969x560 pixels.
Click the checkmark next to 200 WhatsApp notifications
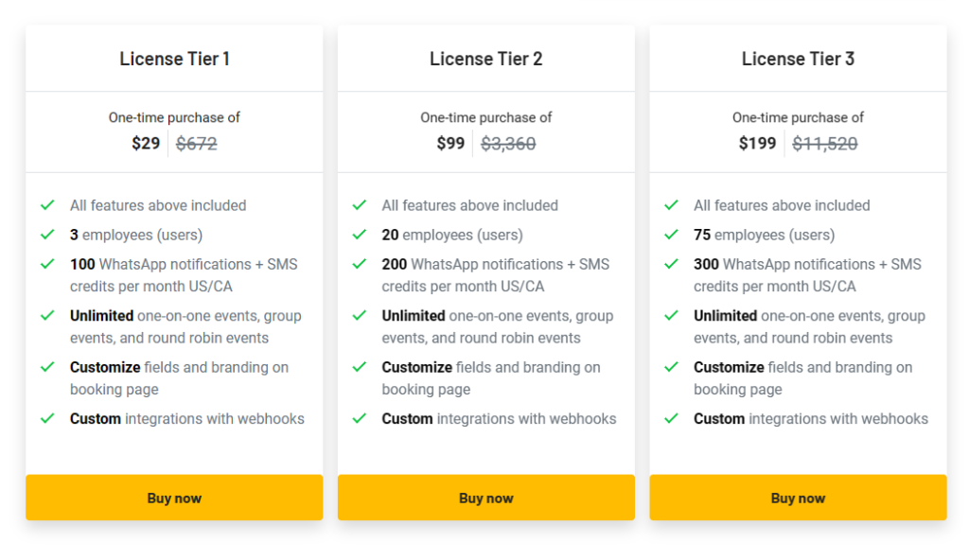click(359, 264)
